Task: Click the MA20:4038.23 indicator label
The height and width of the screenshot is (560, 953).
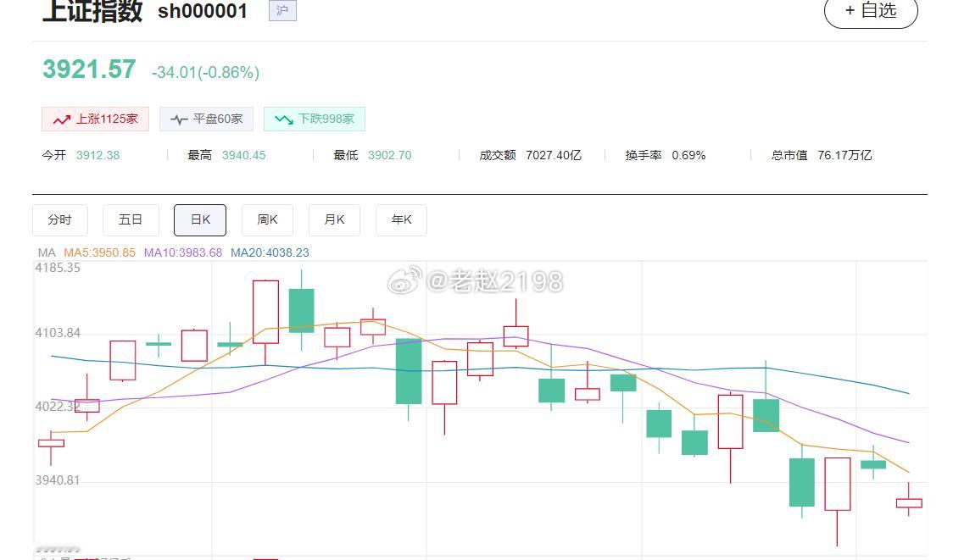Action: [270, 252]
